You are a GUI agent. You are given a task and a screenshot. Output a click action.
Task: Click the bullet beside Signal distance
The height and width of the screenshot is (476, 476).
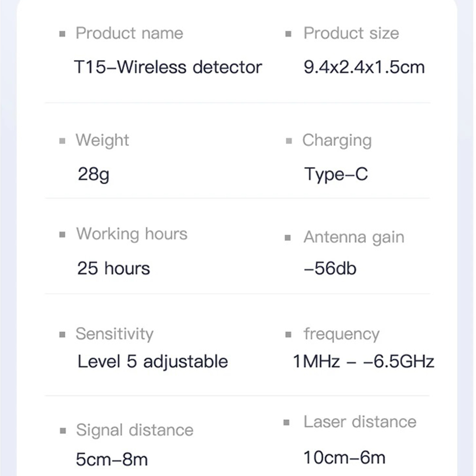click(x=62, y=431)
